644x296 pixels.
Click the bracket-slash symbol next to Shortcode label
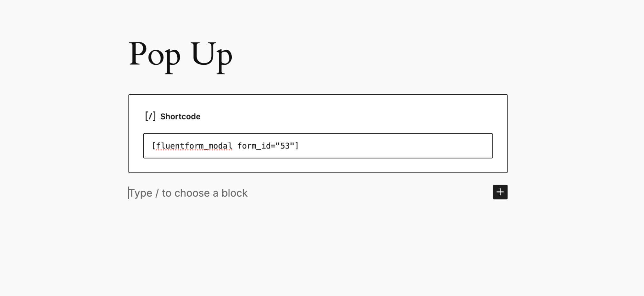[151, 116]
